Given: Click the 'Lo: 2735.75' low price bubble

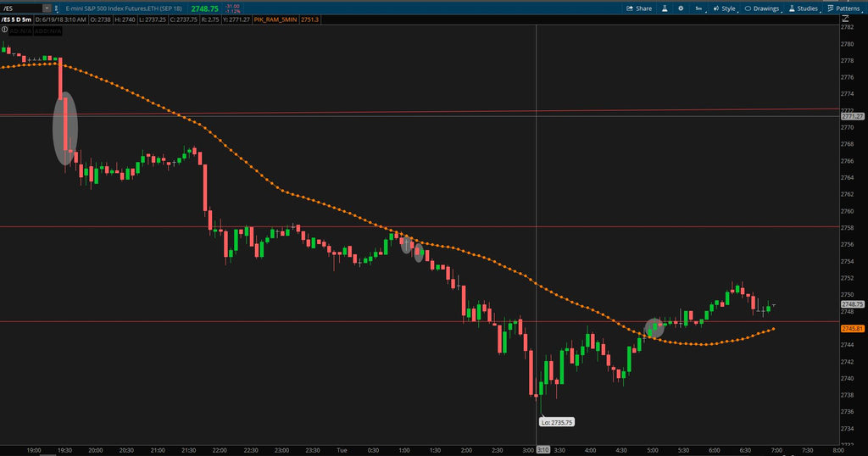Looking at the screenshot, I should 557,422.
